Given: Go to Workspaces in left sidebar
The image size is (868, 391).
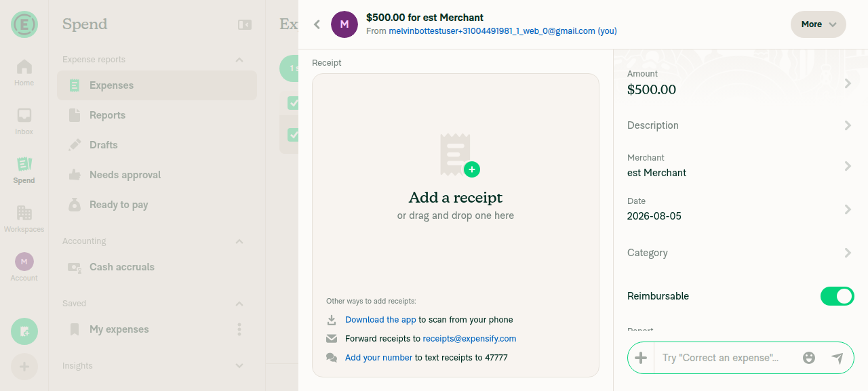Looking at the screenshot, I should (x=24, y=219).
